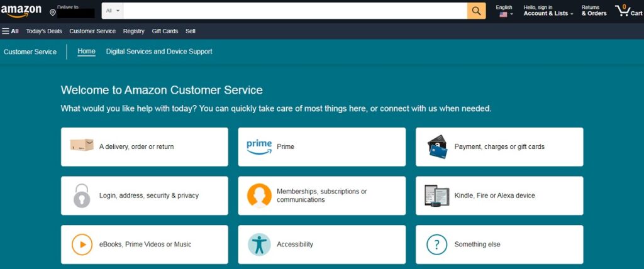
Task: Open the All search category dropdown
Action: (x=112, y=11)
